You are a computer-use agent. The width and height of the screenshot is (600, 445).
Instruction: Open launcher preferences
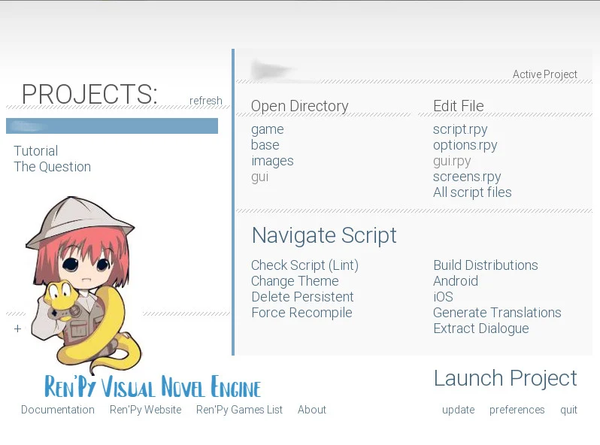tap(517, 410)
